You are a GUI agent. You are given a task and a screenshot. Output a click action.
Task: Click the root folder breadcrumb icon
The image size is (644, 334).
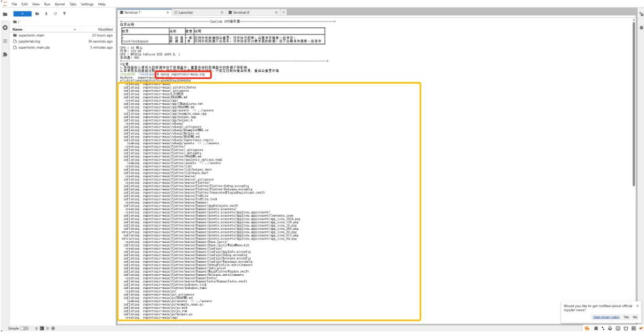(x=16, y=22)
